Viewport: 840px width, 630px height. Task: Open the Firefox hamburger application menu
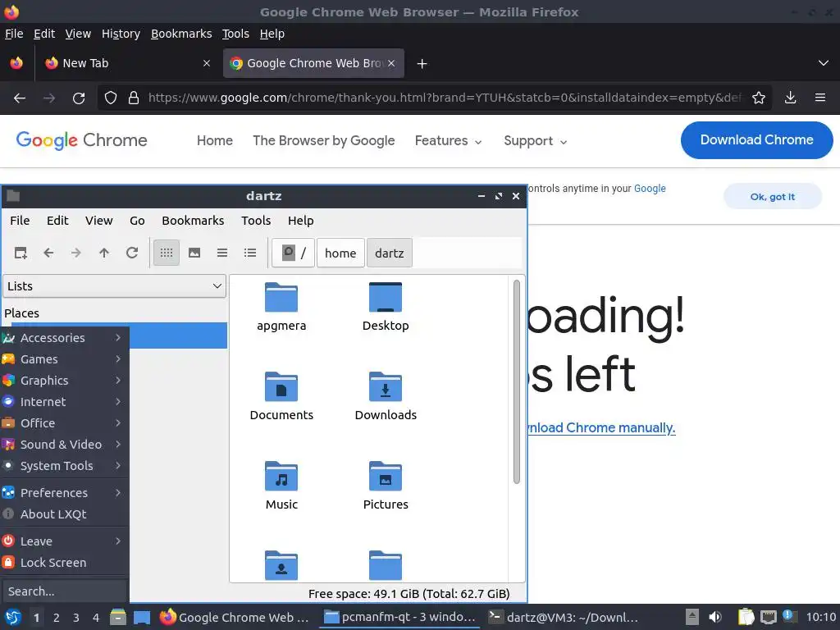click(x=820, y=98)
